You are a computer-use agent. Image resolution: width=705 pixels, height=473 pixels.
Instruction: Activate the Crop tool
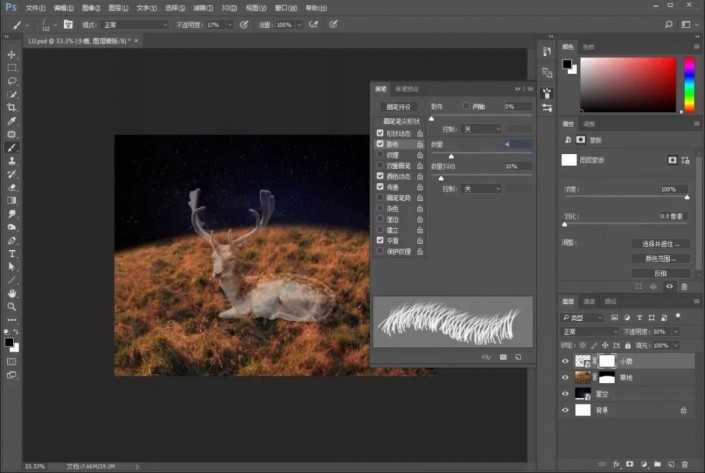point(12,107)
